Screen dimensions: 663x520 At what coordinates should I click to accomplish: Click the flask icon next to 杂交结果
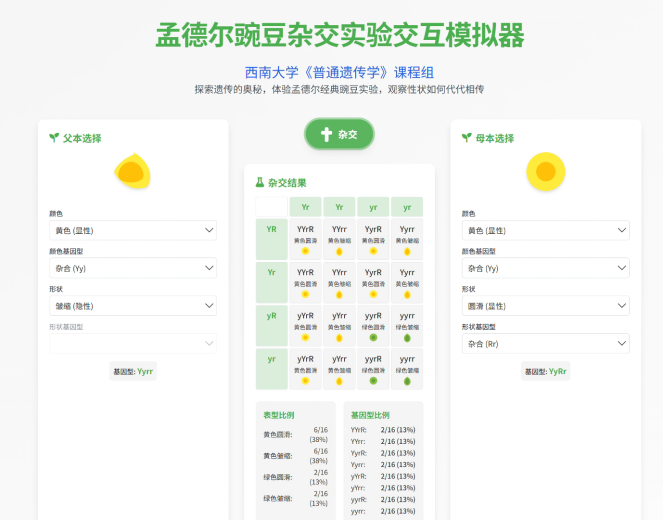coord(260,183)
